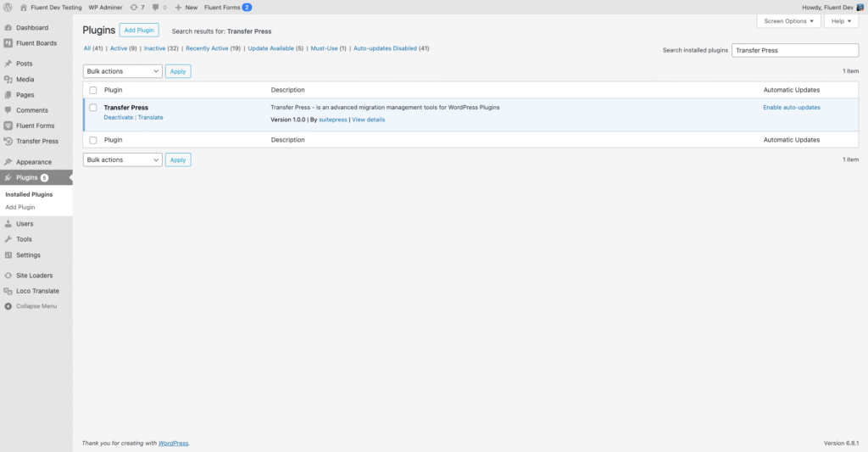Click the Fluent Forms sidebar icon

tap(8, 126)
